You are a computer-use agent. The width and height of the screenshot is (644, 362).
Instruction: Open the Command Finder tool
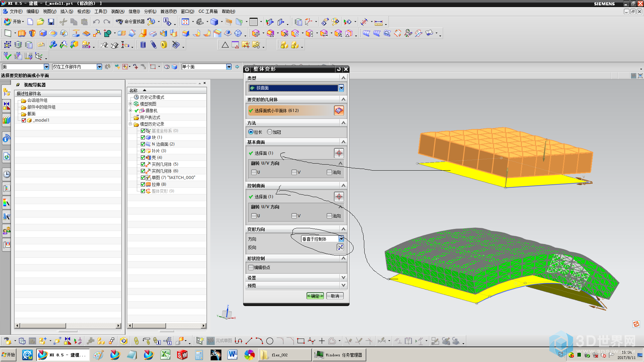coord(130,22)
